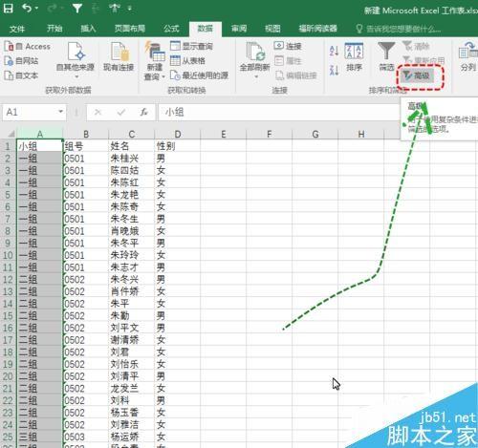Click the Save icon in quick access toolbar
Viewport: 478px width, 448px height.
[x=8, y=8]
